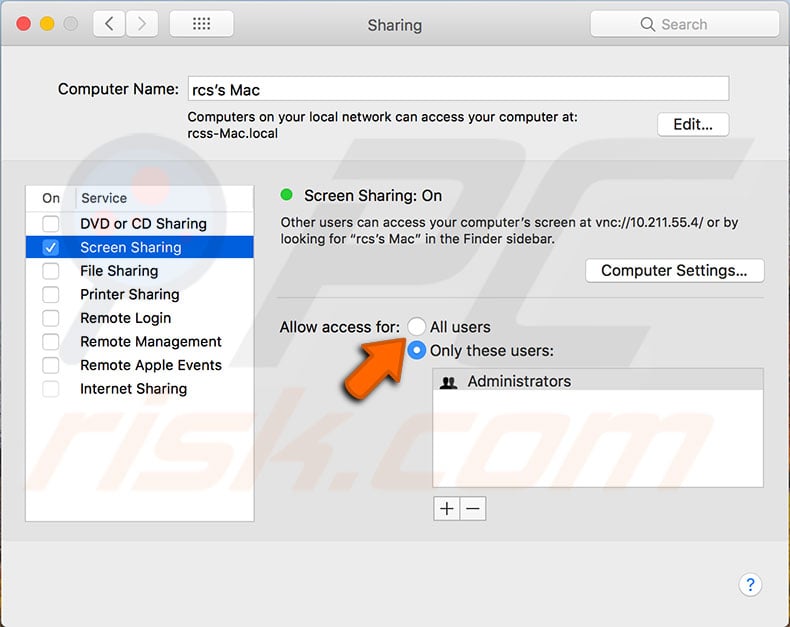
Task: Click the Service column header
Action: click(x=104, y=198)
